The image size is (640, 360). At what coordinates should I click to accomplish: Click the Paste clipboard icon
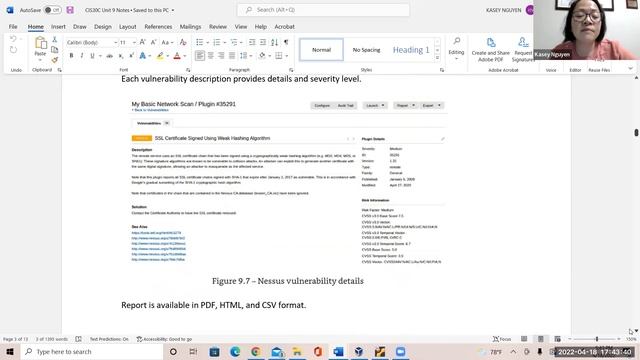coord(40,43)
